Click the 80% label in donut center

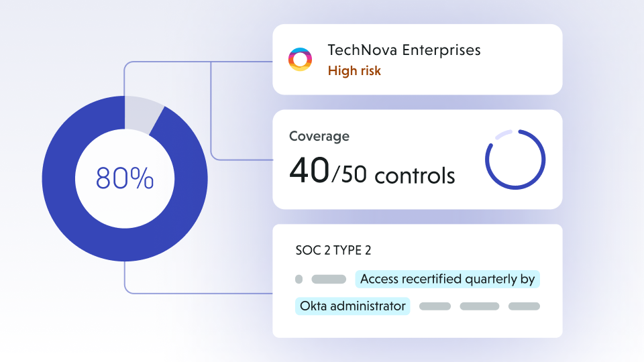click(x=125, y=178)
